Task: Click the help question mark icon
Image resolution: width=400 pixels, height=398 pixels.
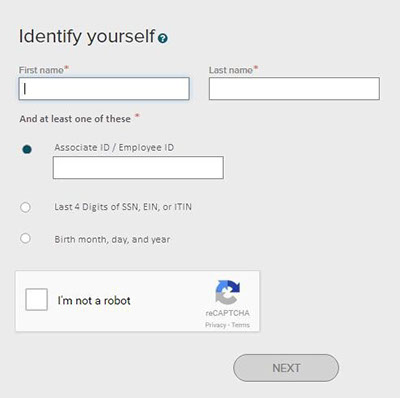Action: point(163,38)
